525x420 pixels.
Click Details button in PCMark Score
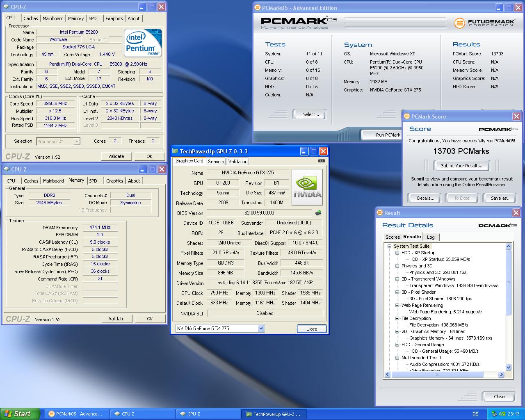point(425,198)
